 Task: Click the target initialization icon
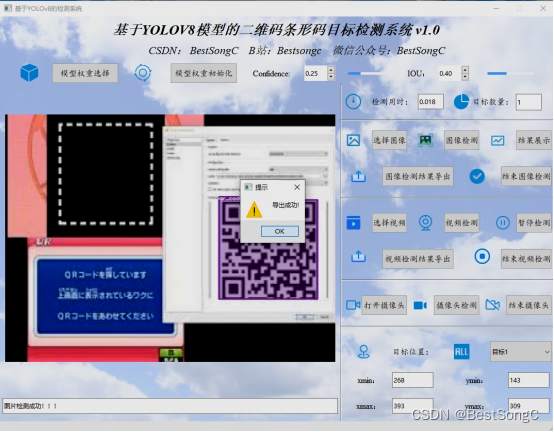(143, 73)
